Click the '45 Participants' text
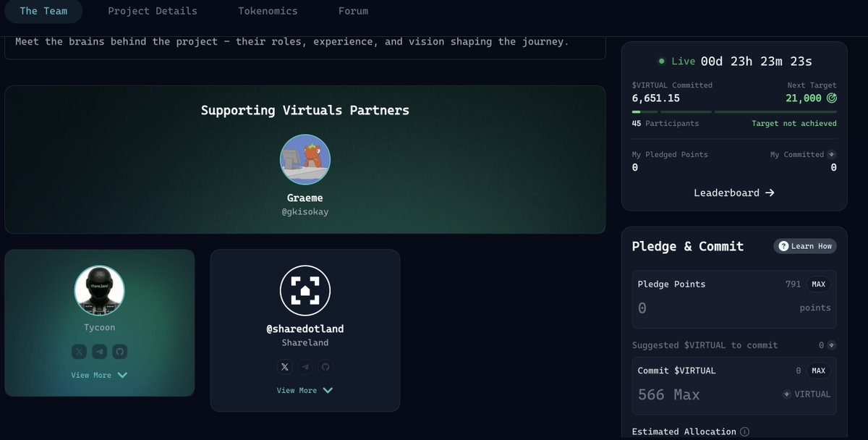 (665, 123)
